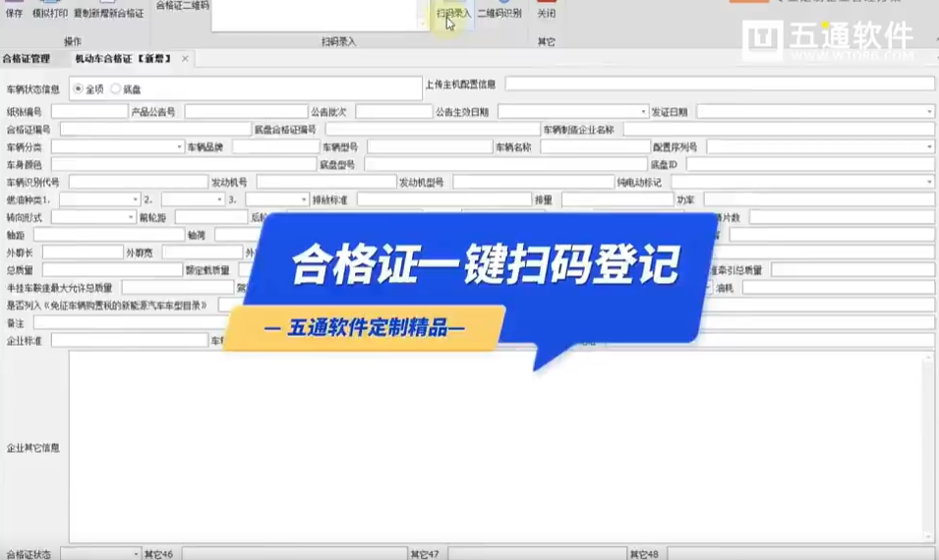
Task: Select the 全项 radio button
Action: (x=78, y=89)
